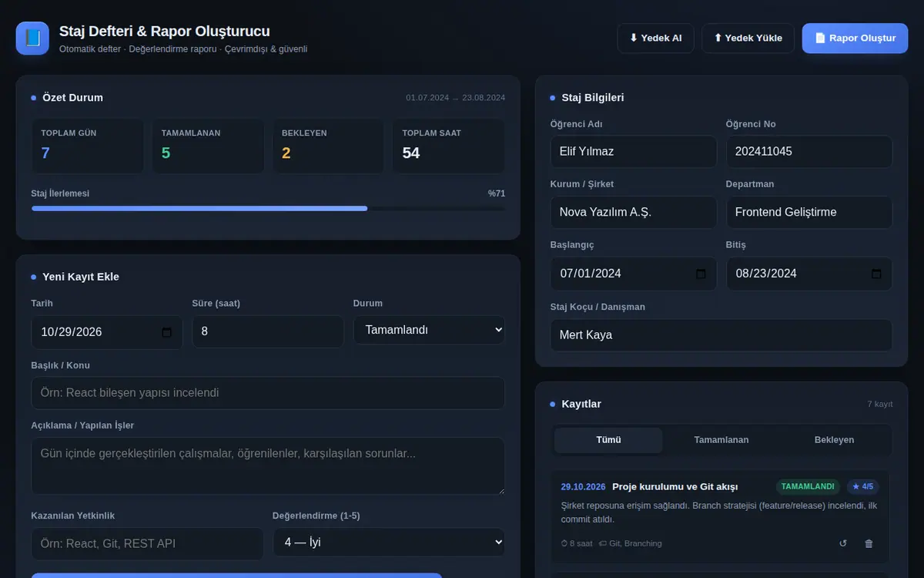This screenshot has height=578, width=924.
Task: Click the "01.07.2024 – 23.08.2024" date range text
Action: 456,98
